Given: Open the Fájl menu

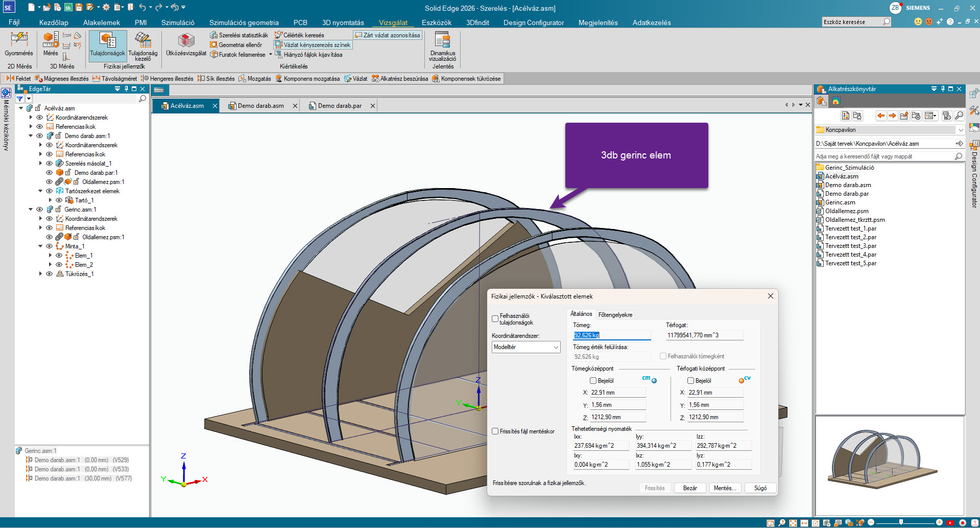Looking at the screenshot, I should pyautogui.click(x=14, y=22).
